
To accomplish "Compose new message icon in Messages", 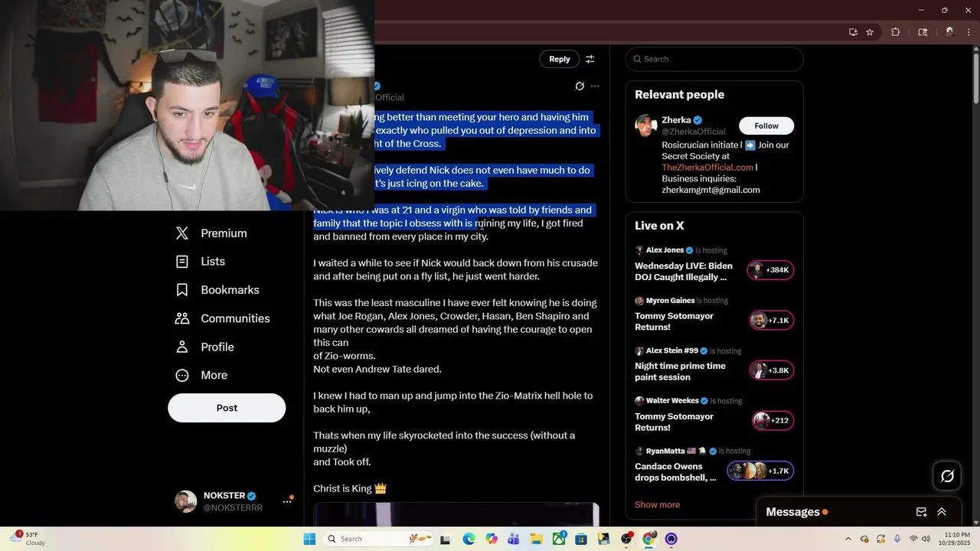I will [922, 512].
